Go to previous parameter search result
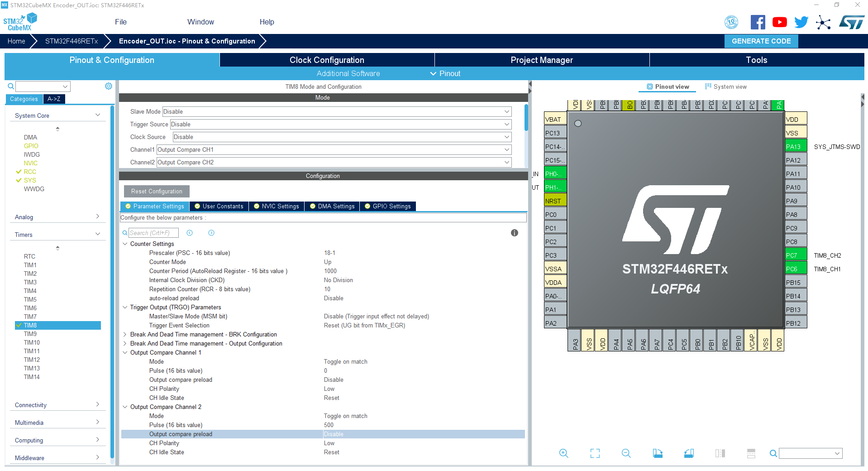This screenshot has width=868, height=471. point(190,233)
